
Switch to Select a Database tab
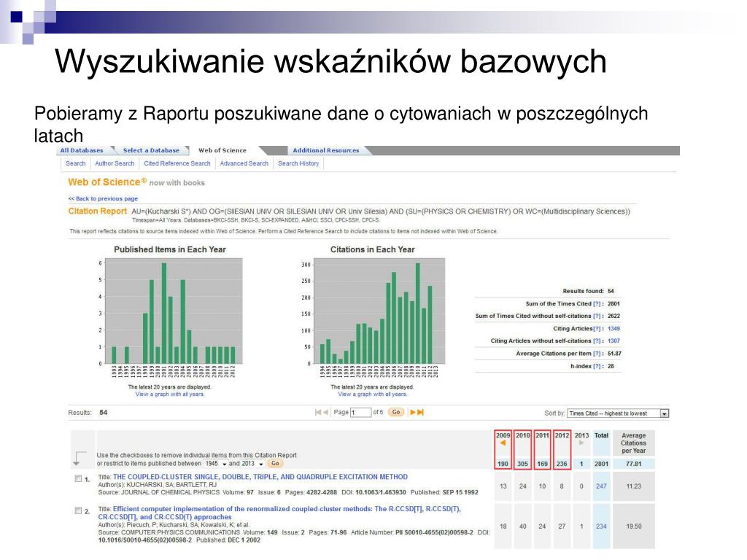coord(151,150)
